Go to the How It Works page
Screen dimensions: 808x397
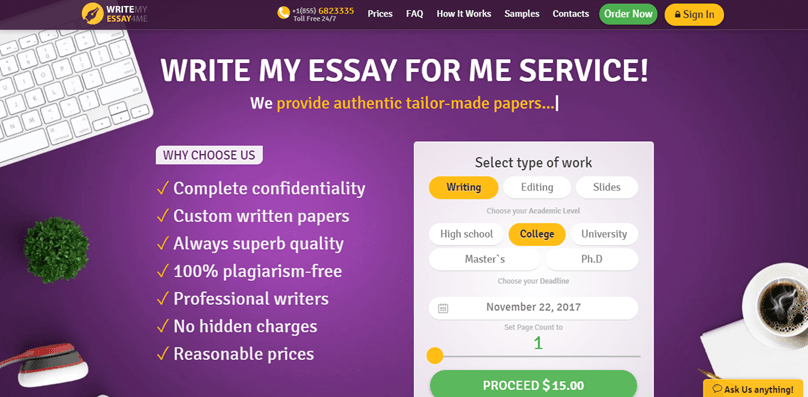[x=464, y=14]
